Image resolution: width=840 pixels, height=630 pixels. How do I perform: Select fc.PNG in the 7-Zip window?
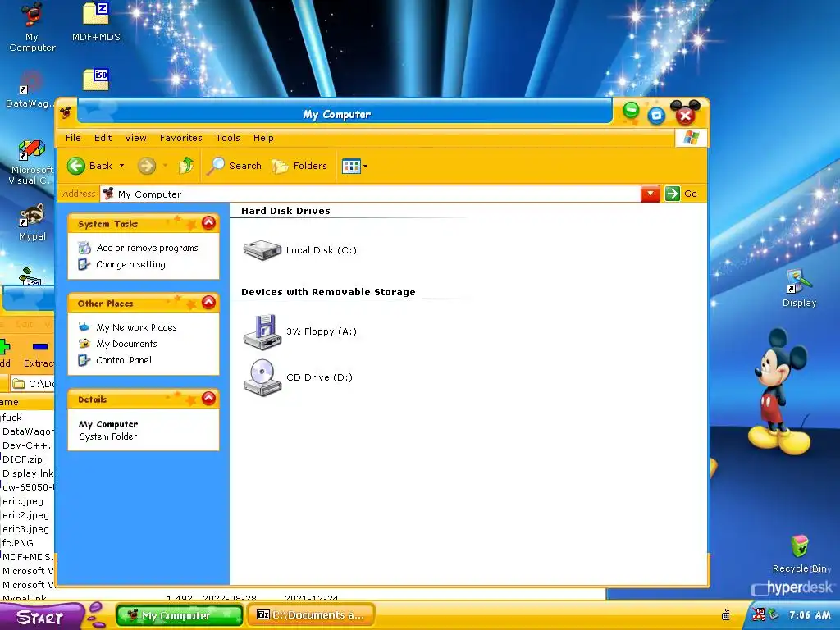[18, 543]
